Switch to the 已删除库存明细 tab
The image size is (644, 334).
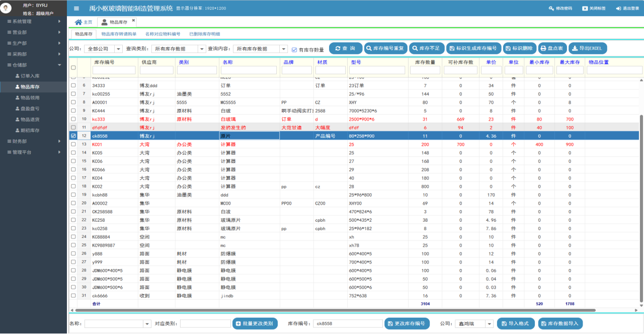click(204, 34)
